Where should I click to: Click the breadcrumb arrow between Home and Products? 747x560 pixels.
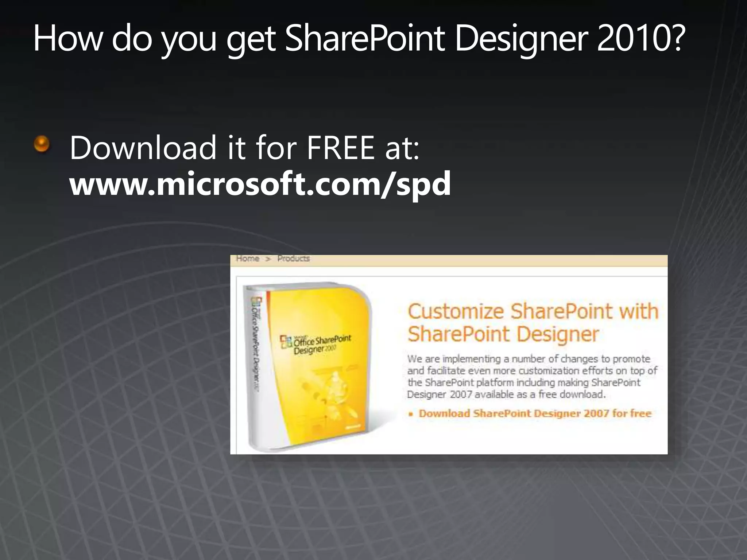point(268,259)
